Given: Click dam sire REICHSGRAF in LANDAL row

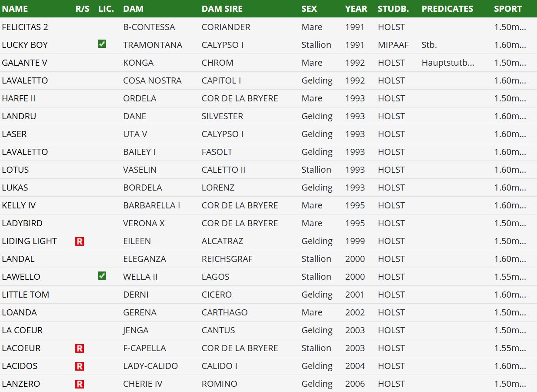Looking at the screenshot, I should [227, 259].
